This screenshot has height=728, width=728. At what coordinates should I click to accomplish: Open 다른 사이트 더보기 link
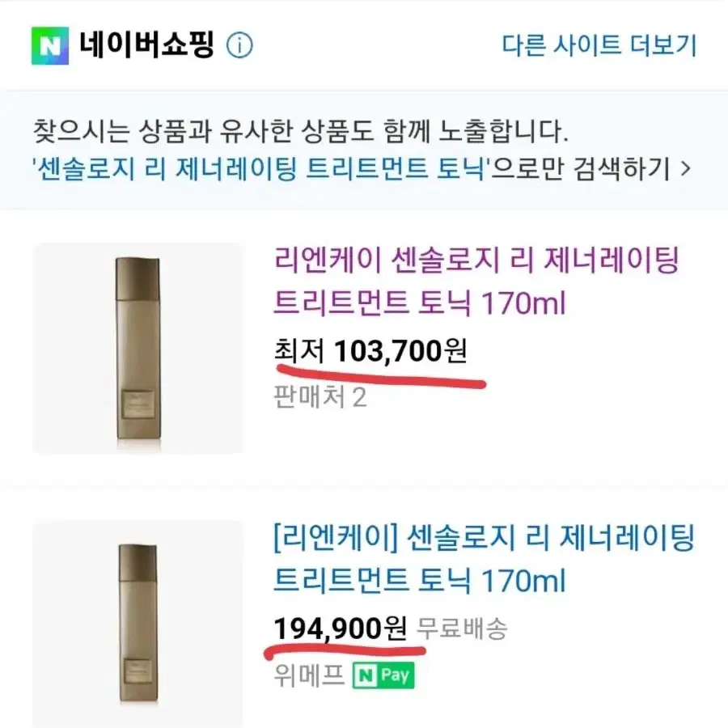click(599, 45)
